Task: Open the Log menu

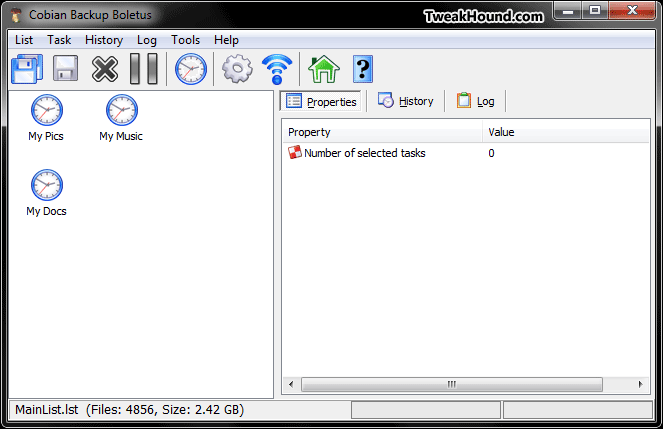Action: [x=147, y=40]
